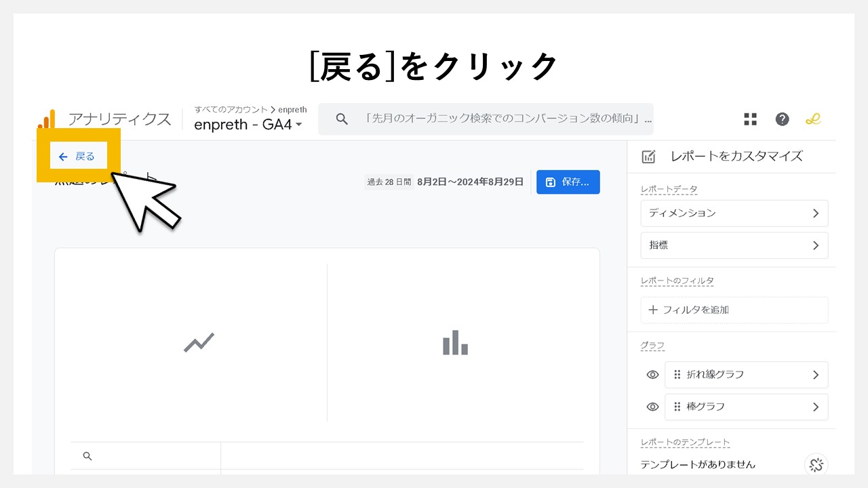868x488 pixels.
Task: Click the 保存 button
Action: [x=568, y=182]
